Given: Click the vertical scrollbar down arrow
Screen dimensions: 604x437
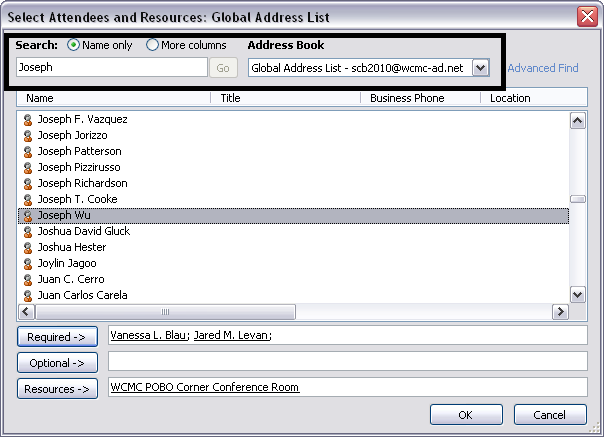Looking at the screenshot, I should click(x=577, y=294).
